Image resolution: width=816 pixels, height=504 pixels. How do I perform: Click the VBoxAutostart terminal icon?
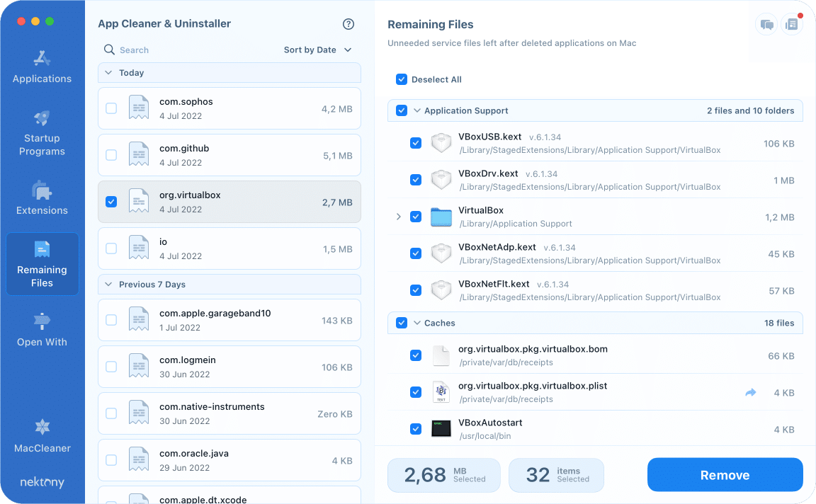441,428
